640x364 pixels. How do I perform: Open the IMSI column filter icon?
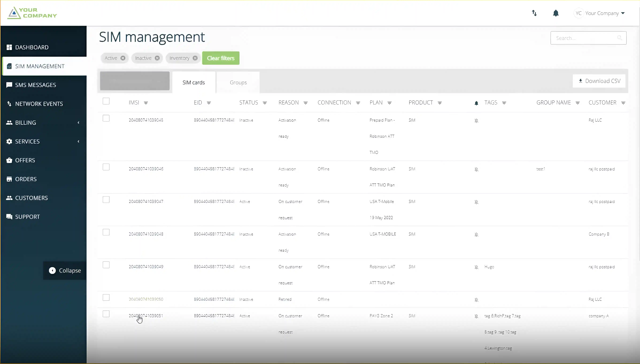[146, 103]
